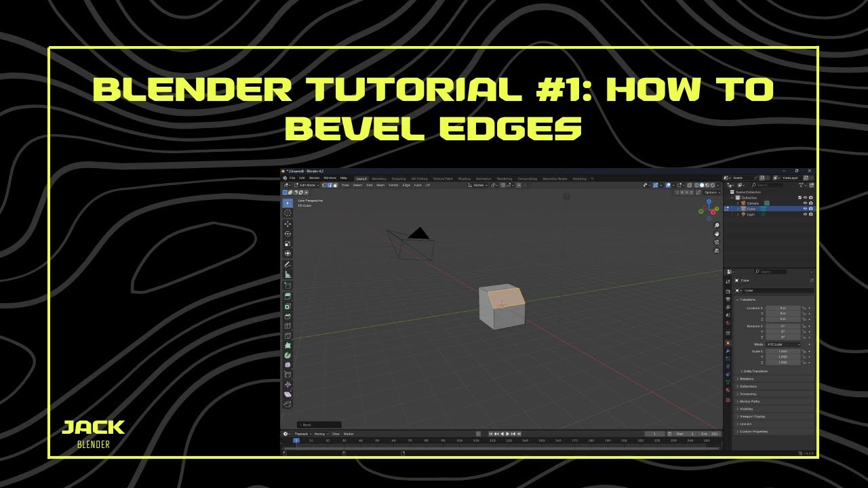The width and height of the screenshot is (868, 488).
Task: Select the Cursor tool in the toolbar
Action: (288, 213)
